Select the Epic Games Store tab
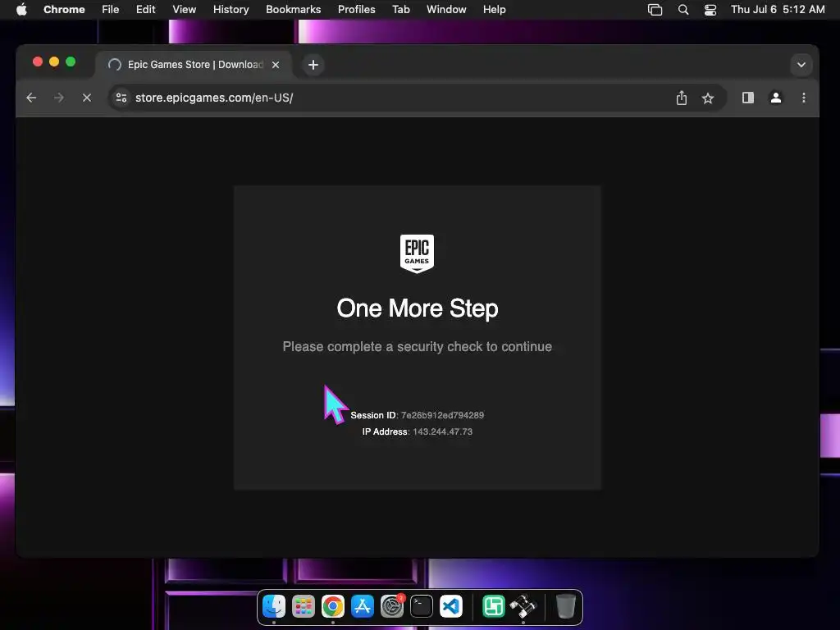 pos(194,65)
